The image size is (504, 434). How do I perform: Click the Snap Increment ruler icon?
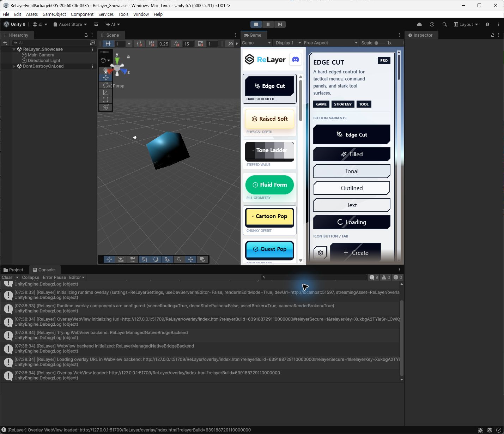152,44
